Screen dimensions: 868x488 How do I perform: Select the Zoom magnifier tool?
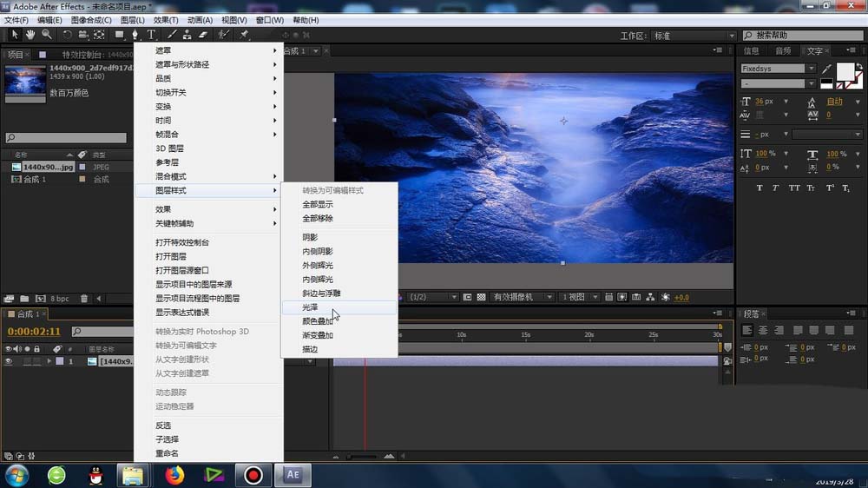(46, 35)
